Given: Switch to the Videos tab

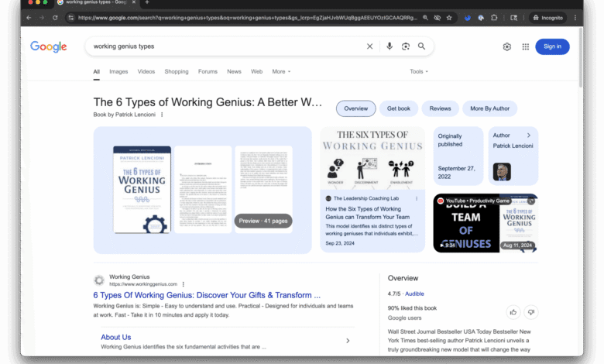Looking at the screenshot, I should tap(146, 72).
